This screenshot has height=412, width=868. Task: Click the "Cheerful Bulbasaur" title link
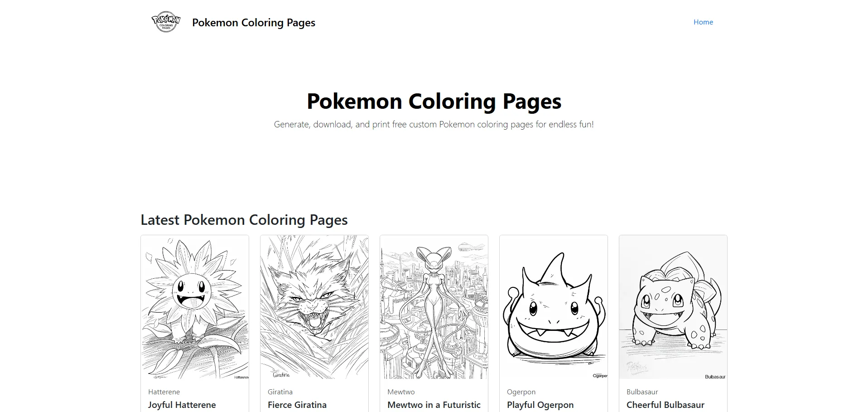coord(665,405)
